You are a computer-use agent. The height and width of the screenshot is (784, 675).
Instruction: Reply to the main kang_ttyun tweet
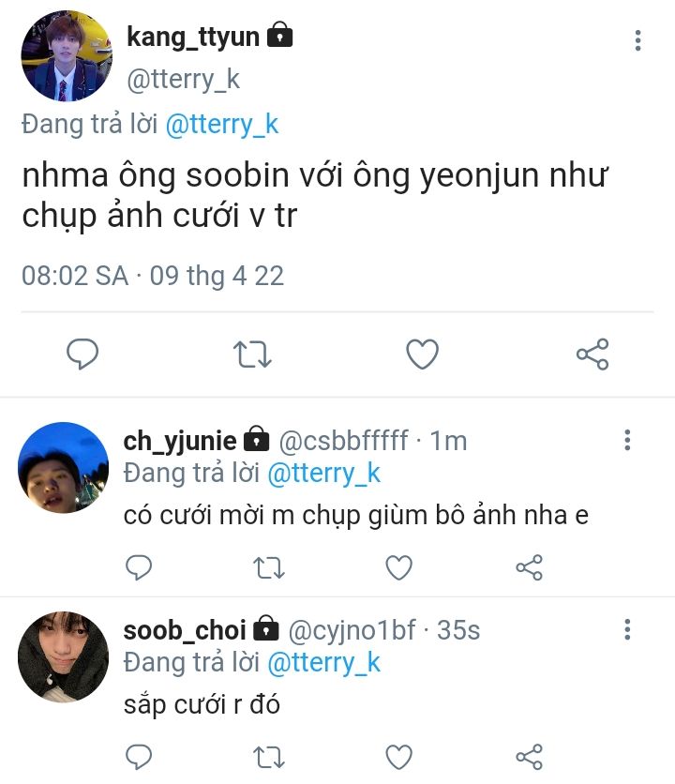[82, 354]
